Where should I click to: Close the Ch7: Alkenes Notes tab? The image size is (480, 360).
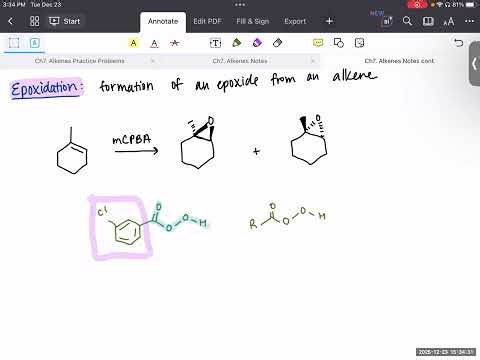(x=313, y=61)
